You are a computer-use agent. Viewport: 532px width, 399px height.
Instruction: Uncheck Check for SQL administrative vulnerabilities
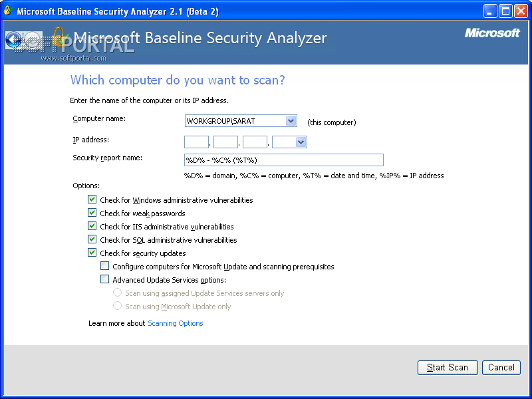(92, 239)
